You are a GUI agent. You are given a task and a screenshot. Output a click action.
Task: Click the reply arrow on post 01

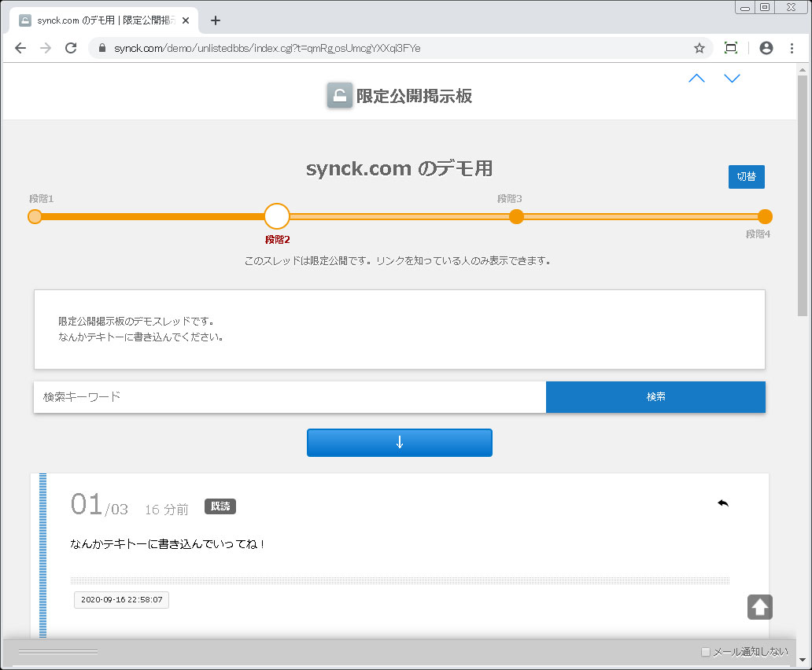(723, 502)
